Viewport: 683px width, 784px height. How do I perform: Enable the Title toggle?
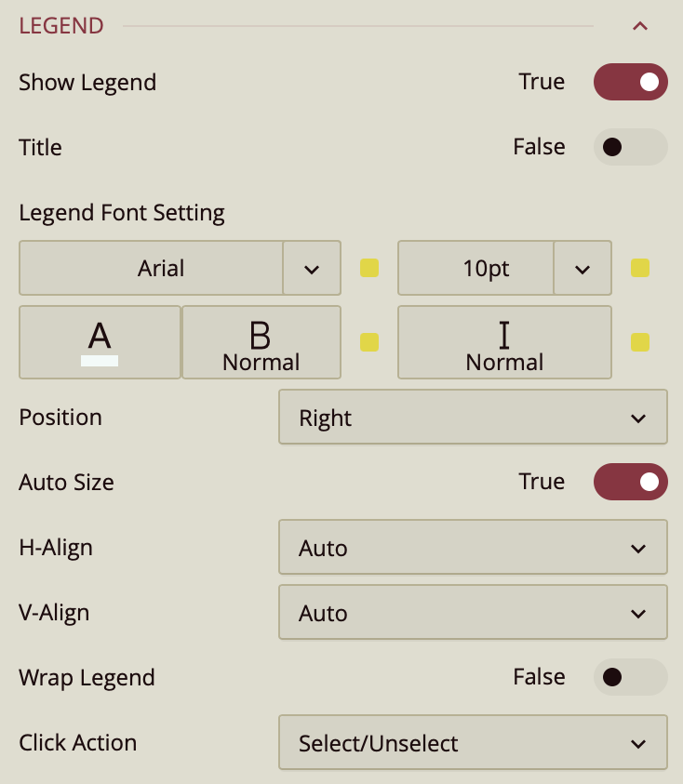[x=630, y=147]
